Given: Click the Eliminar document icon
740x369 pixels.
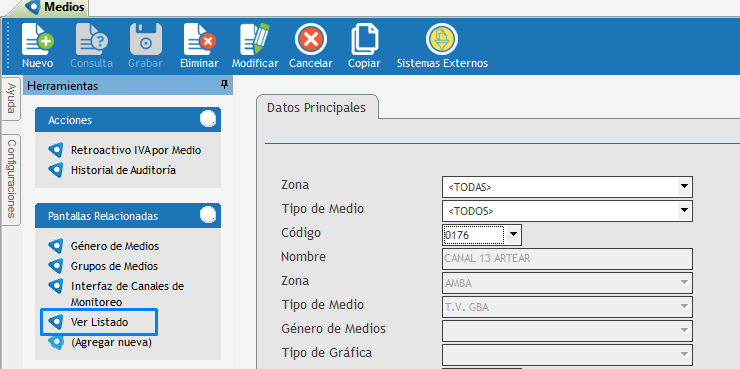Looking at the screenshot, I should click(199, 39).
